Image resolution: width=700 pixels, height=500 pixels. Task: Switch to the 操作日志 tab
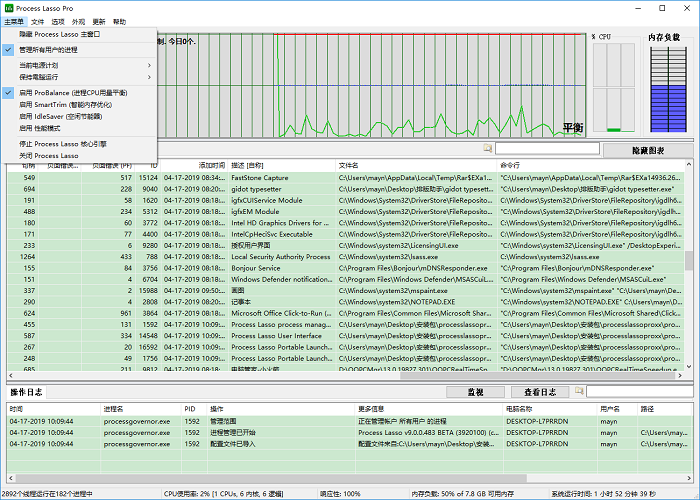click(x=26, y=392)
